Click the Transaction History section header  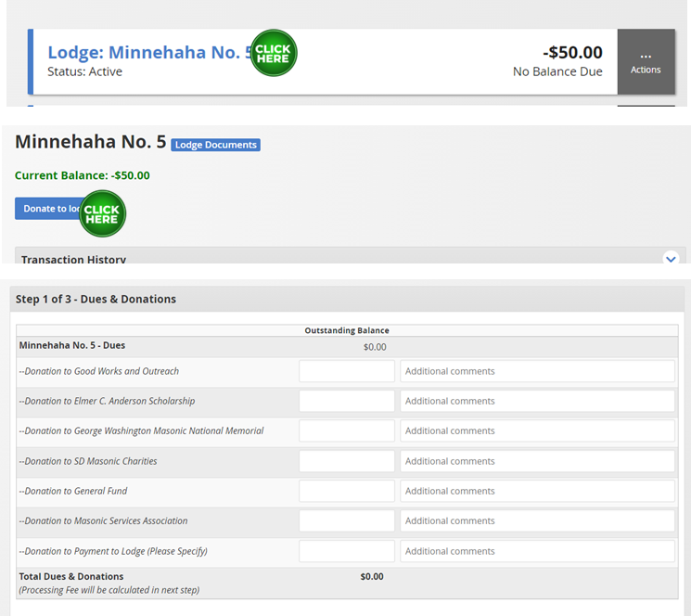coord(74,259)
